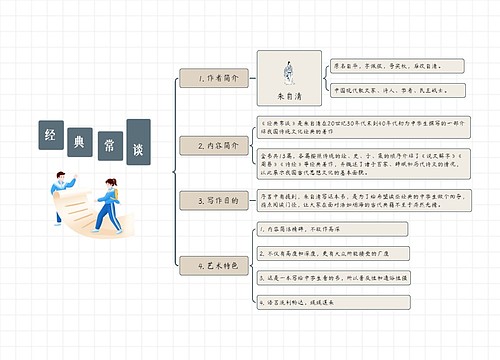Select the 2. 内容简介 node
This screenshot has height=360, width=500.
[x=214, y=146]
